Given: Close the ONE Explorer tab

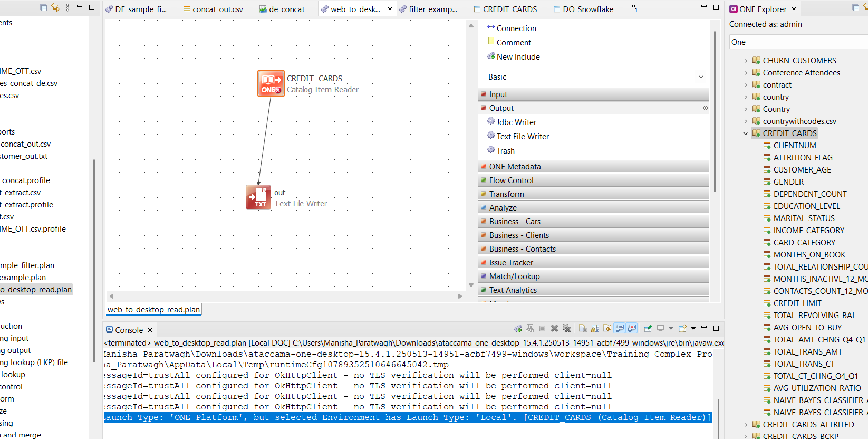Looking at the screenshot, I should point(794,9).
